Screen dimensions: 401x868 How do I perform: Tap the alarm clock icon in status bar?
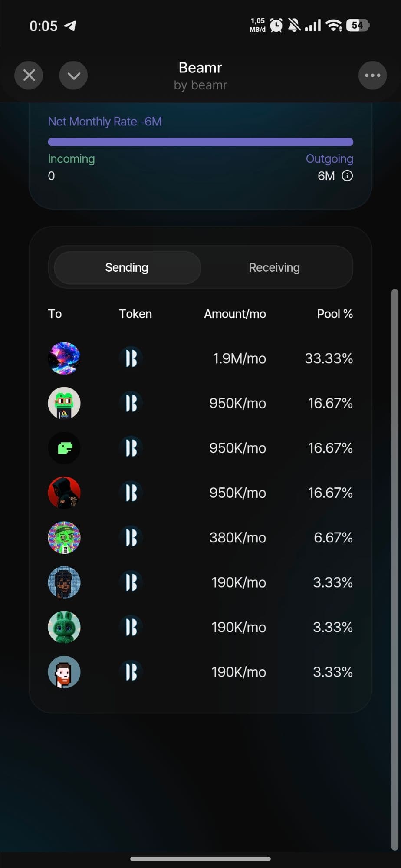[276, 25]
